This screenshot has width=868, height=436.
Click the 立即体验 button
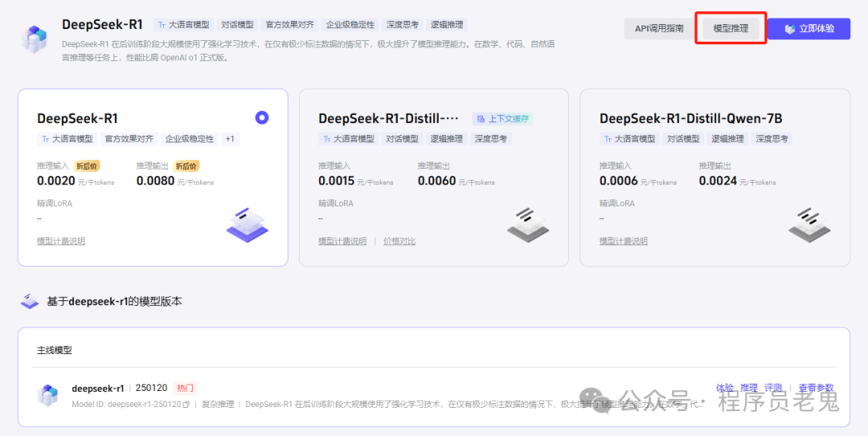[x=809, y=29]
